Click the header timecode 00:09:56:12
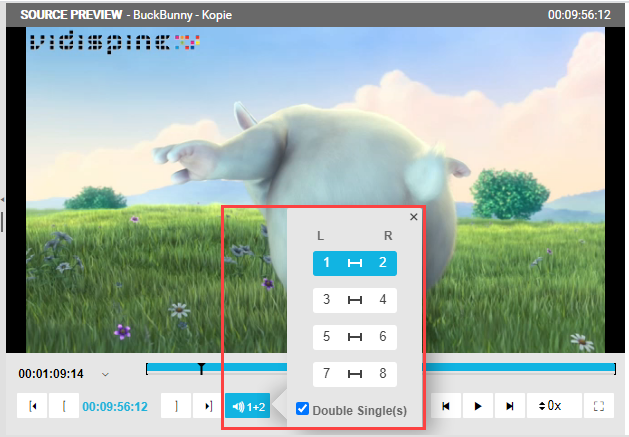The height and width of the screenshot is (437, 629). 579,15
